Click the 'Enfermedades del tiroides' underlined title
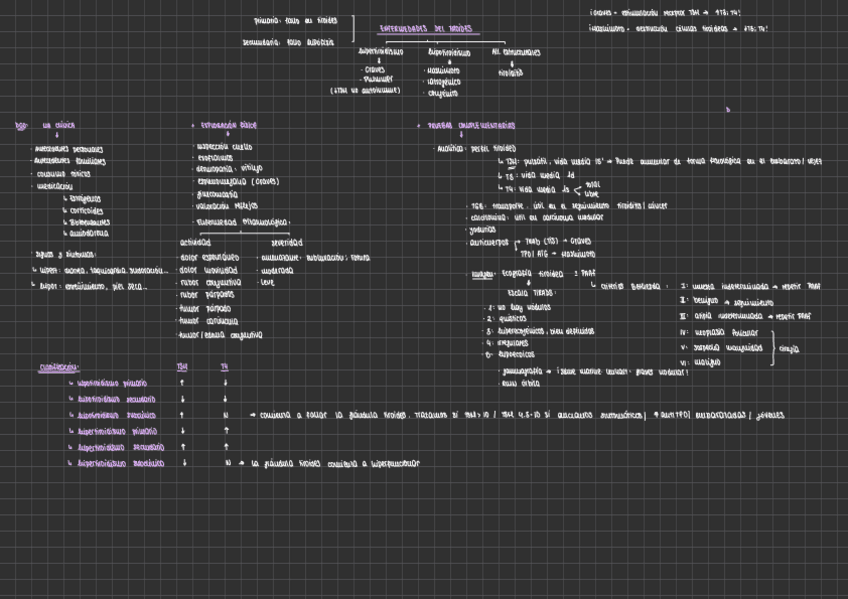Image resolution: width=848 pixels, height=599 pixels. [427, 30]
